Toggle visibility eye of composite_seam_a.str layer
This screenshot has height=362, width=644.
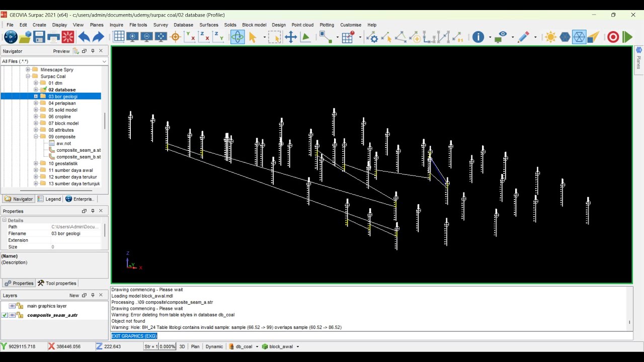click(12, 315)
